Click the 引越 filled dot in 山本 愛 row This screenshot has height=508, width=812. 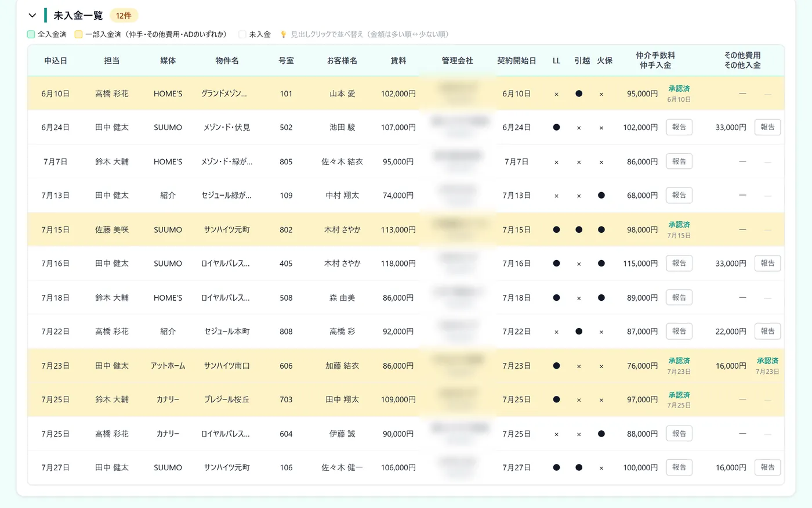coord(579,93)
